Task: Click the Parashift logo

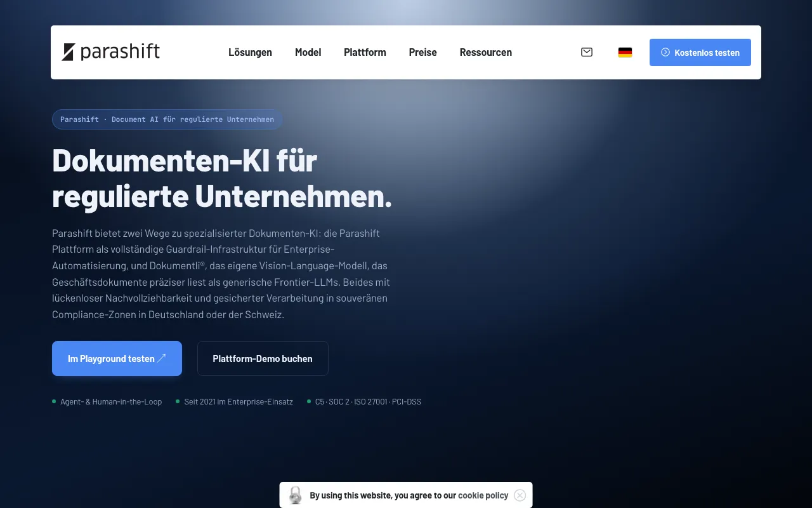Action: 111,52
